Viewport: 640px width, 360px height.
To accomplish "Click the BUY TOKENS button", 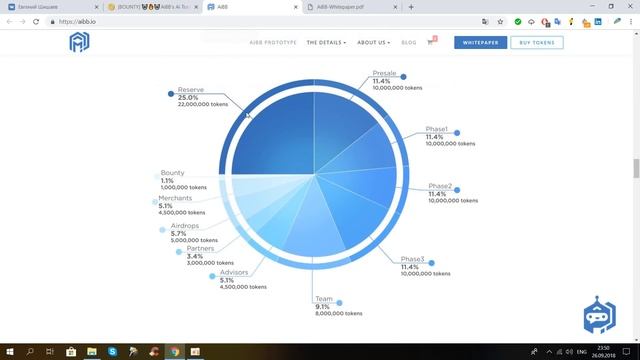I will click(537, 42).
